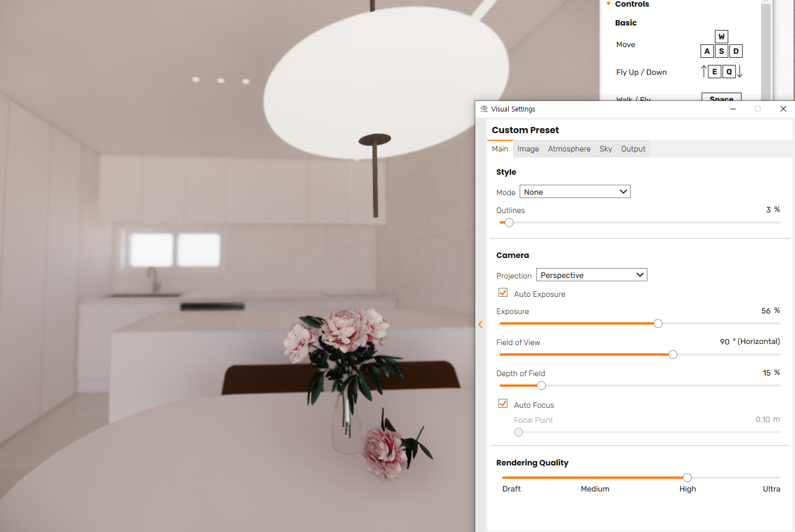
Task: Click the Space key icon for Walk / Fly
Action: 721,98
